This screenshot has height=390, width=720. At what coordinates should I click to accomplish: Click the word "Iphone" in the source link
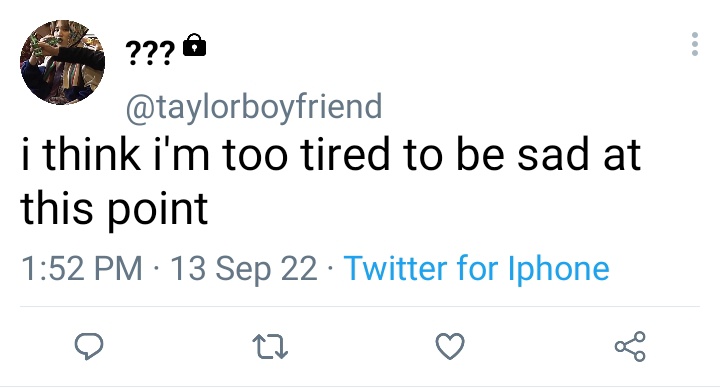click(x=559, y=269)
